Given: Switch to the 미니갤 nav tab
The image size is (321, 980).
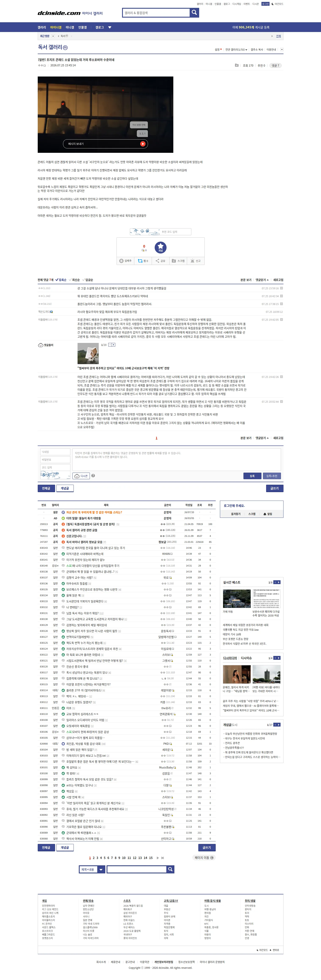Looking at the screenshot, I should point(70,27).
